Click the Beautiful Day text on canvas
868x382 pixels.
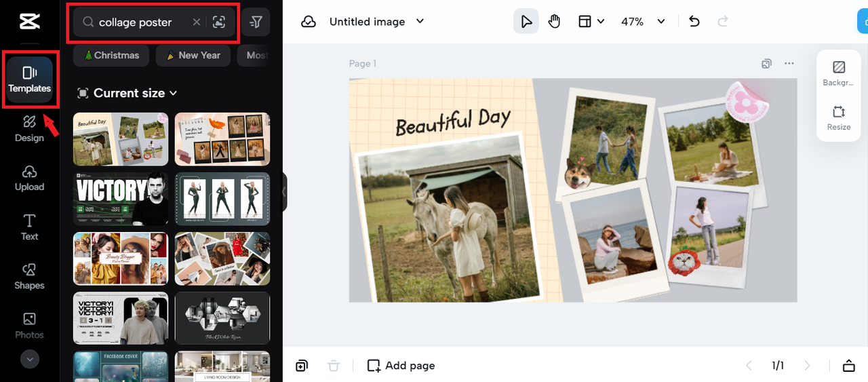(452, 121)
